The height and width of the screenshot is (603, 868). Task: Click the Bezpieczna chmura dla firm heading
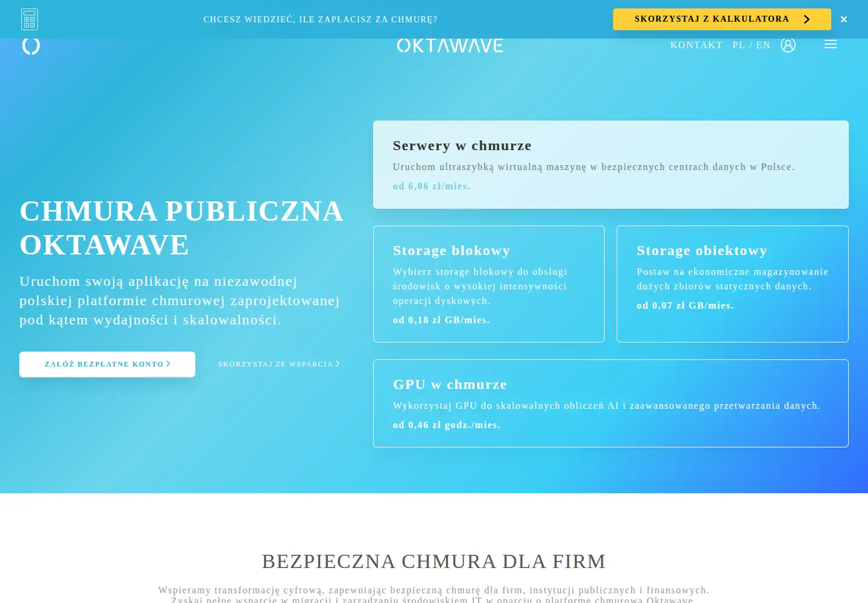pos(434,561)
